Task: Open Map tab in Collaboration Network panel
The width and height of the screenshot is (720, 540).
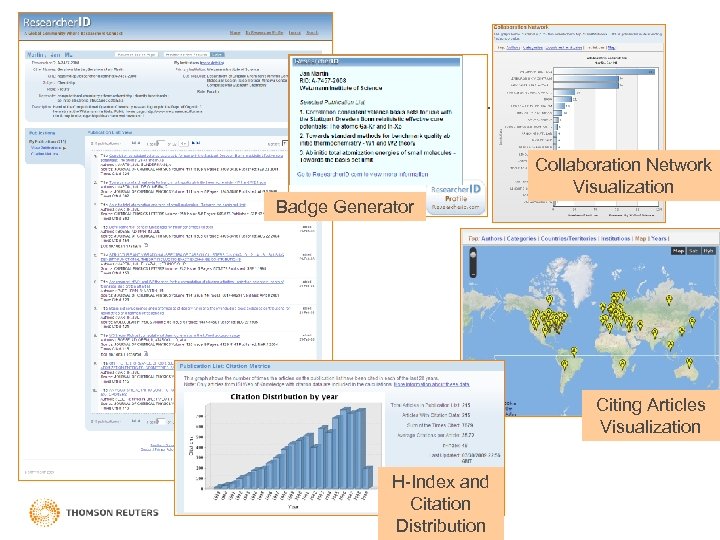Action: click(x=611, y=47)
